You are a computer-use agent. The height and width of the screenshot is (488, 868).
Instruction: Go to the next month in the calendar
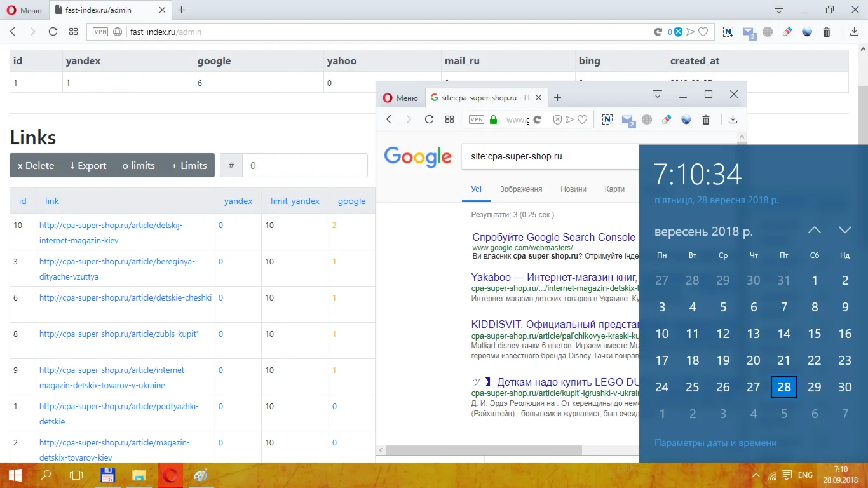(x=844, y=231)
